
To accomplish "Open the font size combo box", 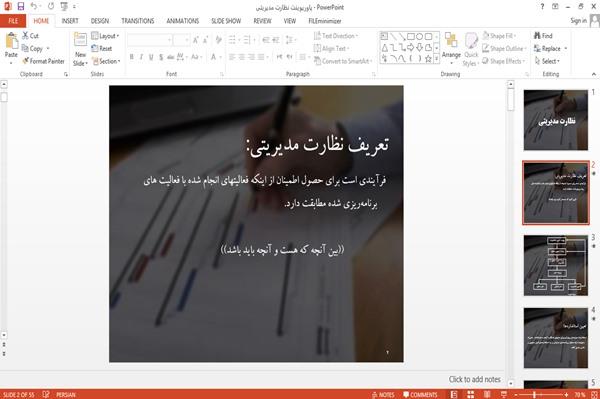I will [181, 40].
